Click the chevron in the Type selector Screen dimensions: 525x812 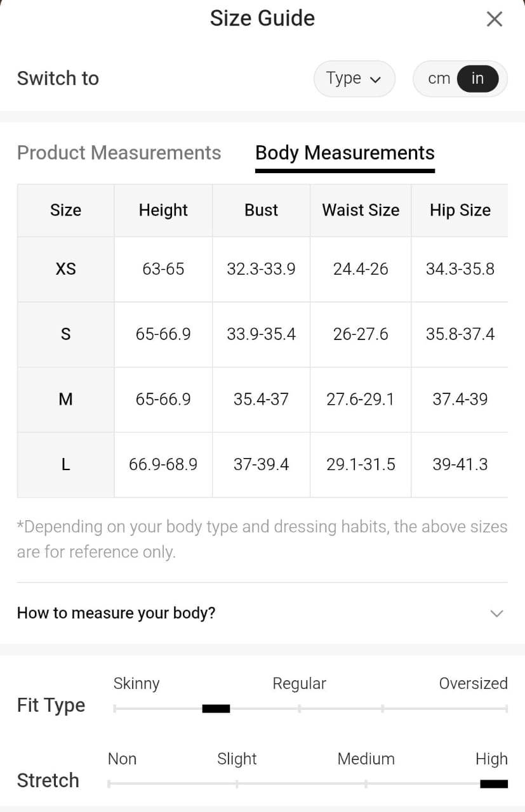[x=375, y=80]
